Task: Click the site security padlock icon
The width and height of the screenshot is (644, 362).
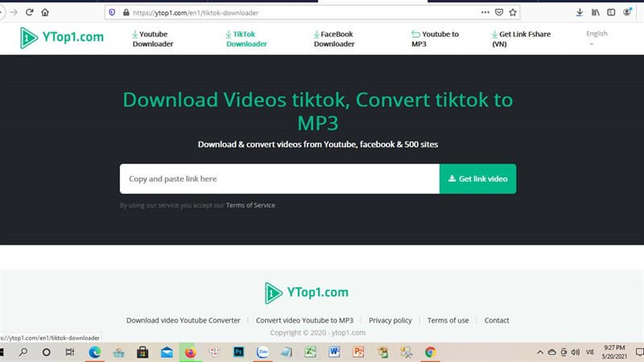Action: (x=126, y=12)
